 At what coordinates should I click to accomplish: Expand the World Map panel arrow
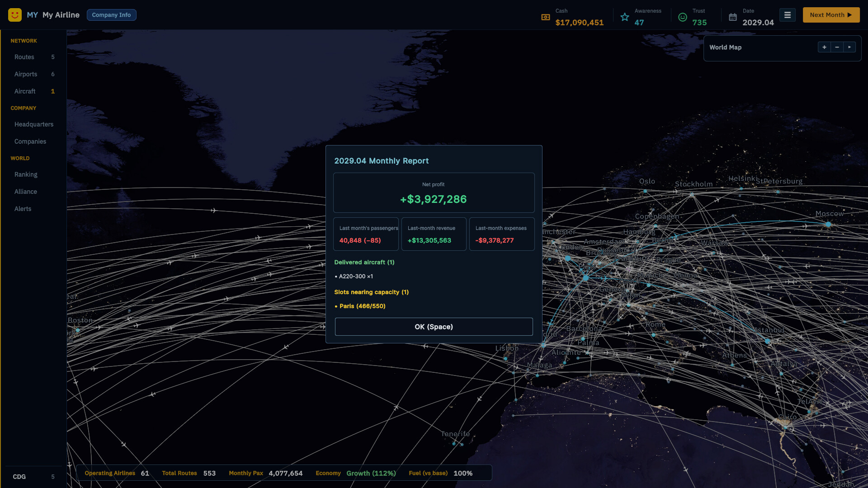point(849,47)
